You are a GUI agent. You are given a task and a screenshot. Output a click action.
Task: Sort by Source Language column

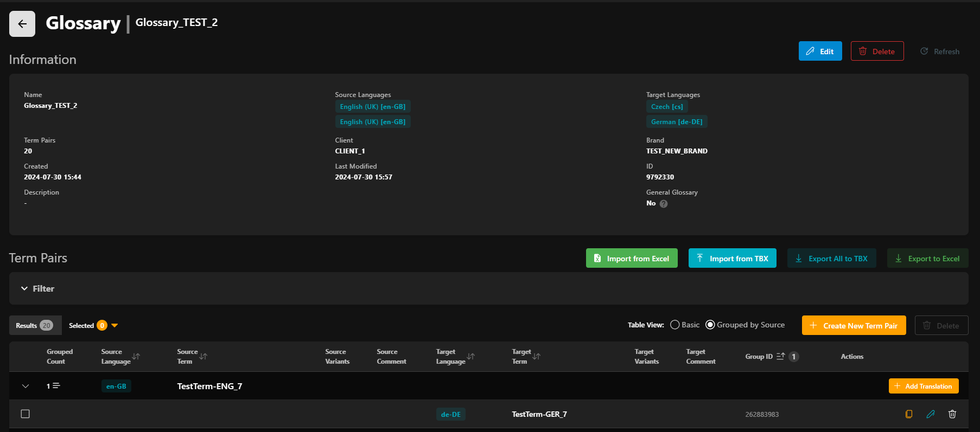point(136,357)
